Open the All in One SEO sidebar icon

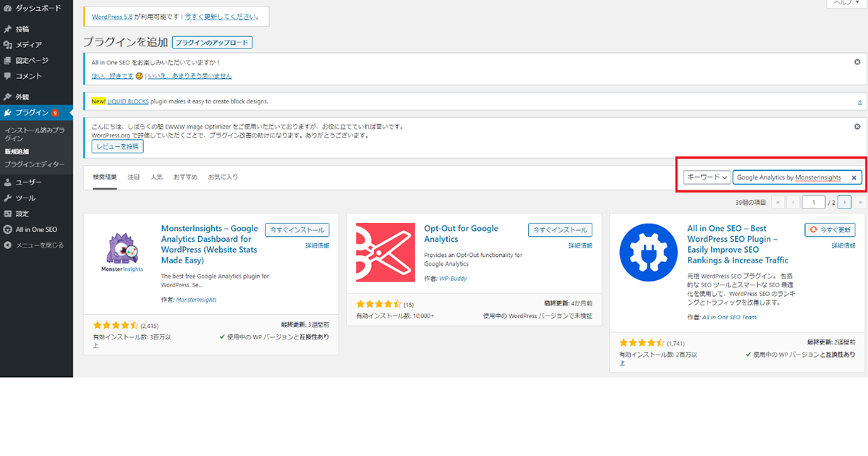[9, 229]
